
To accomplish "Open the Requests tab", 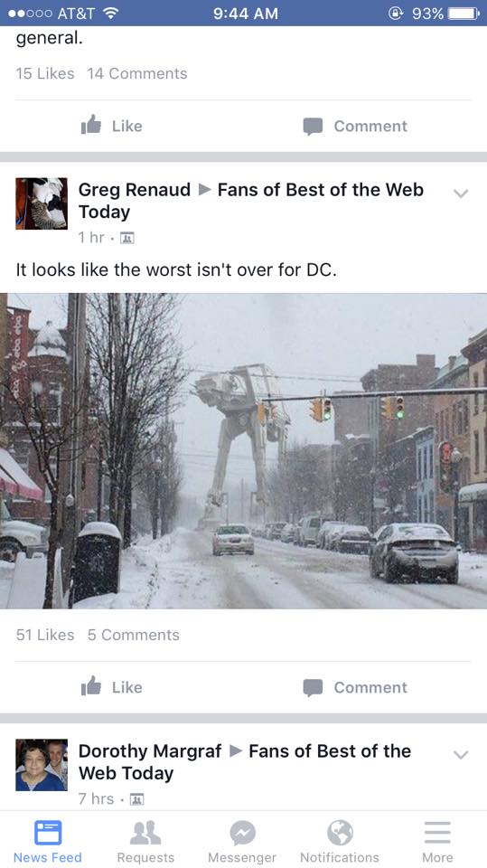I will [145, 842].
